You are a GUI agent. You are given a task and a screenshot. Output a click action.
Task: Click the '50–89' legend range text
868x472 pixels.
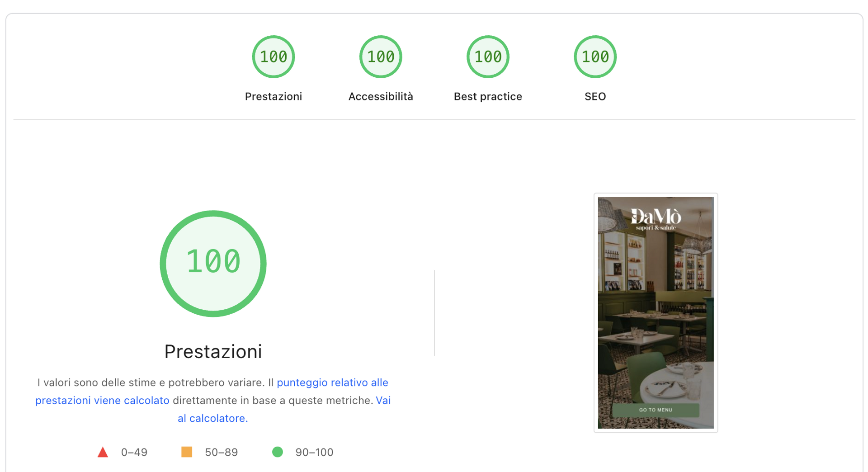click(x=222, y=452)
